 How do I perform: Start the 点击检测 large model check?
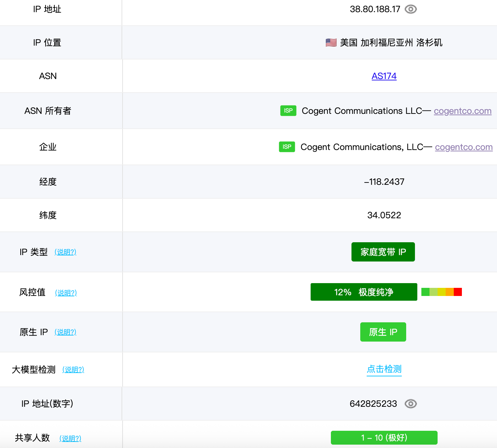point(384,369)
